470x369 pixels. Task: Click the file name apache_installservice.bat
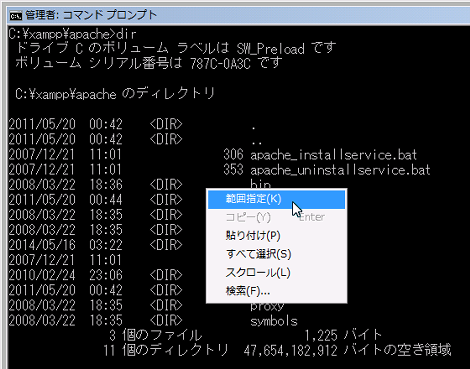pyautogui.click(x=334, y=155)
